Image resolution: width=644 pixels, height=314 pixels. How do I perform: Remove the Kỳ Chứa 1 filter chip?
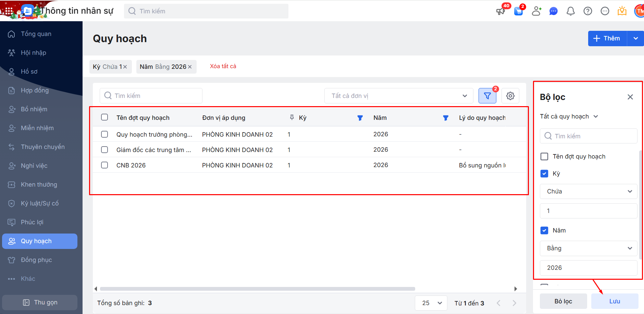coord(125,67)
